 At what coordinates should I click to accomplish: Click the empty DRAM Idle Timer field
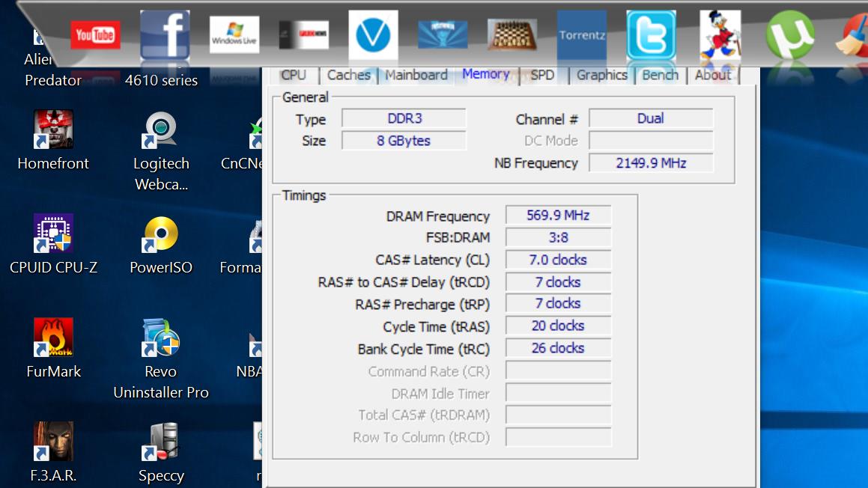tap(558, 393)
